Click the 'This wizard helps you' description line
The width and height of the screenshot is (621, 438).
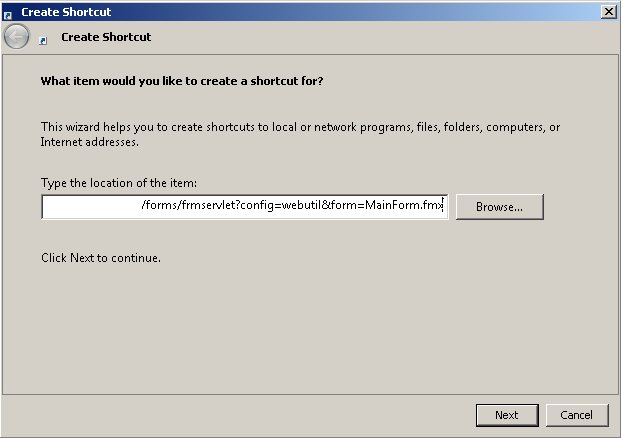(300, 127)
